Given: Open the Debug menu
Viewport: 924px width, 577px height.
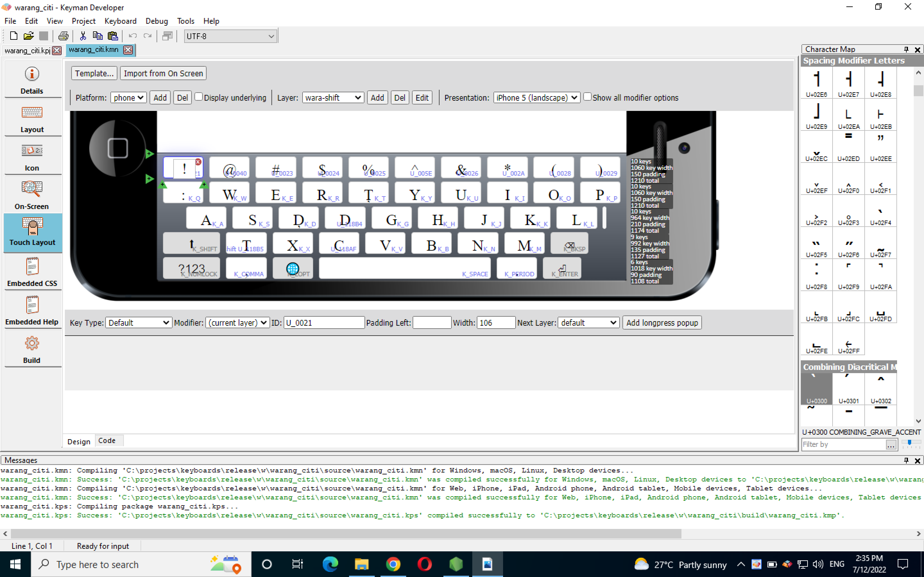Looking at the screenshot, I should (x=157, y=21).
